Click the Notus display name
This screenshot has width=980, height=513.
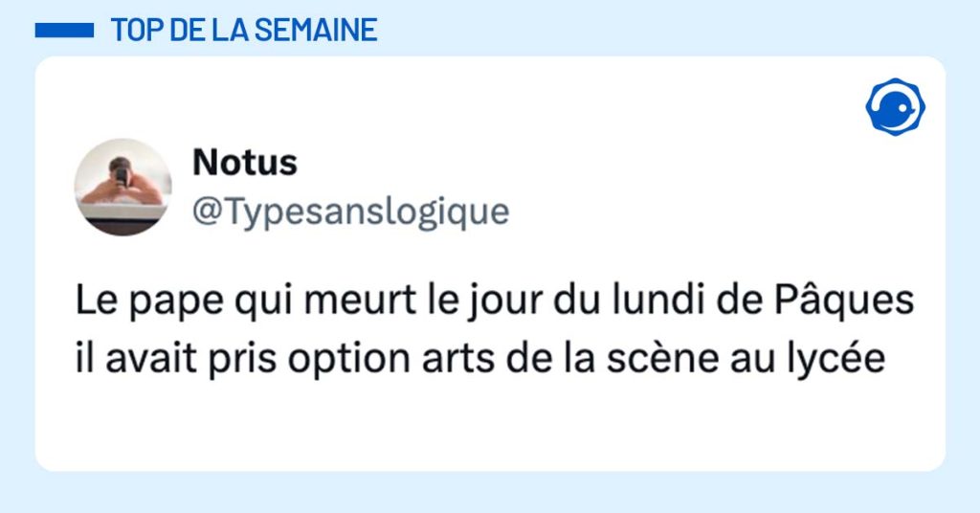[245, 163]
